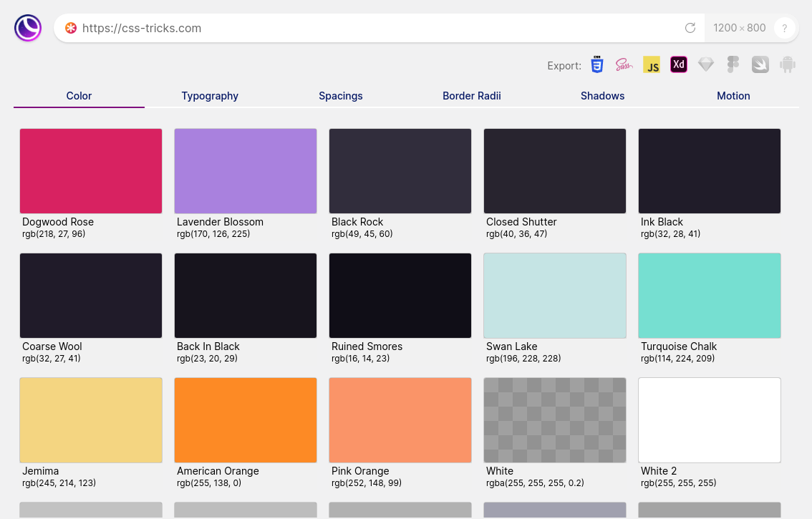This screenshot has width=812, height=519.
Task: Click the Turquoise Chalk name label
Action: (x=679, y=346)
